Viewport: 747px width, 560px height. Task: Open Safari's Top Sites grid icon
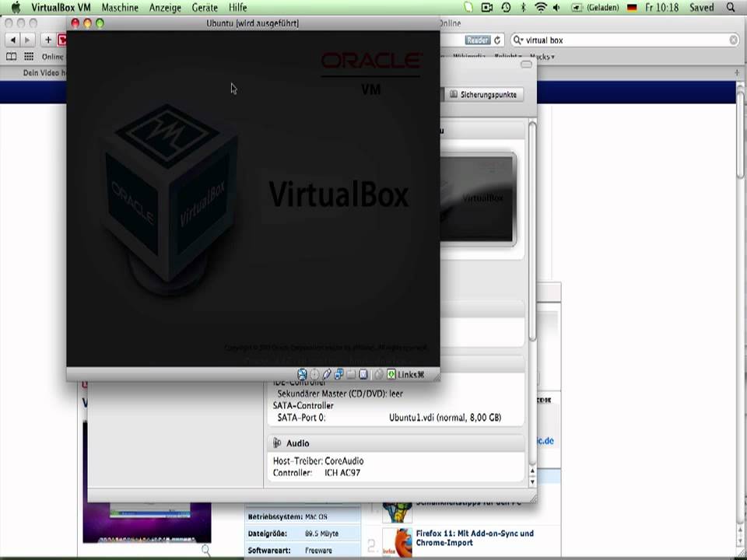coord(29,57)
